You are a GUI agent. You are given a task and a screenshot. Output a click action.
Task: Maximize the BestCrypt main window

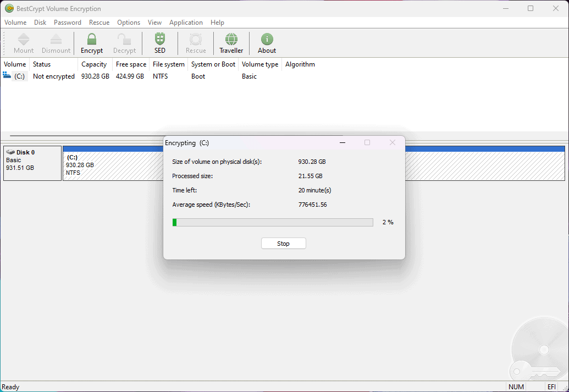click(x=531, y=8)
